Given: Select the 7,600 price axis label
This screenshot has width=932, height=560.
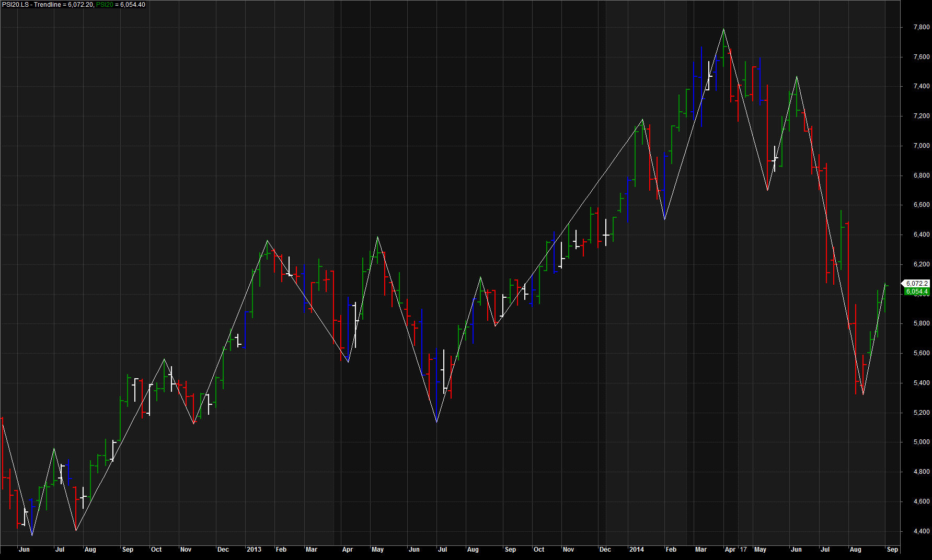Looking at the screenshot, I should coord(922,57).
